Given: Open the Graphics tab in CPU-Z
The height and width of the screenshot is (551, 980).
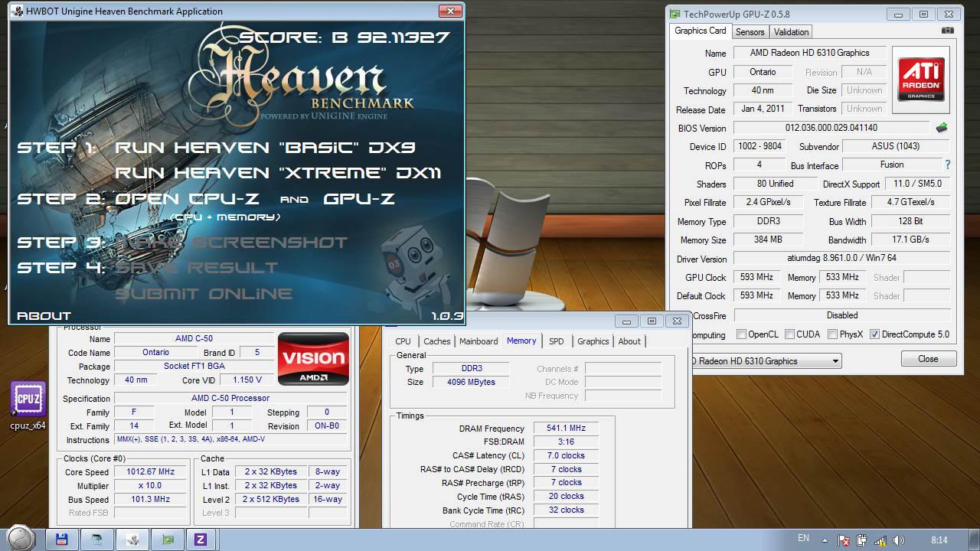Looking at the screenshot, I should coord(593,341).
